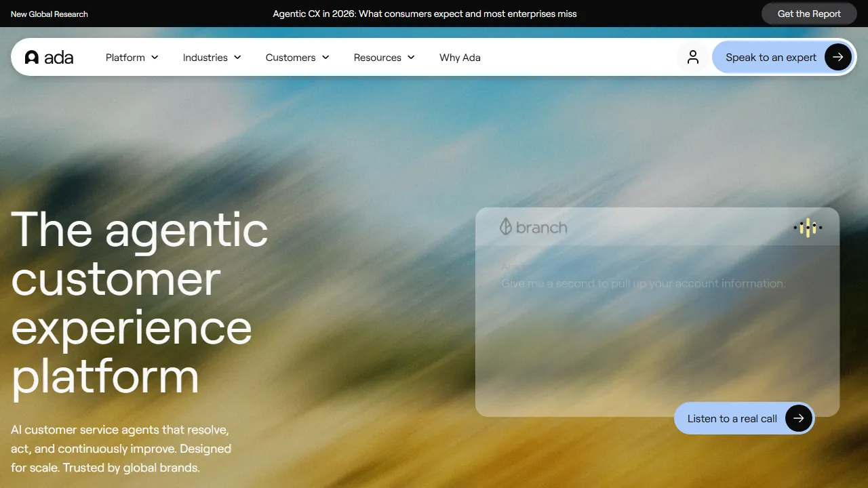Open the Platform nav item
Image resolution: width=868 pixels, height=488 pixels.
132,58
